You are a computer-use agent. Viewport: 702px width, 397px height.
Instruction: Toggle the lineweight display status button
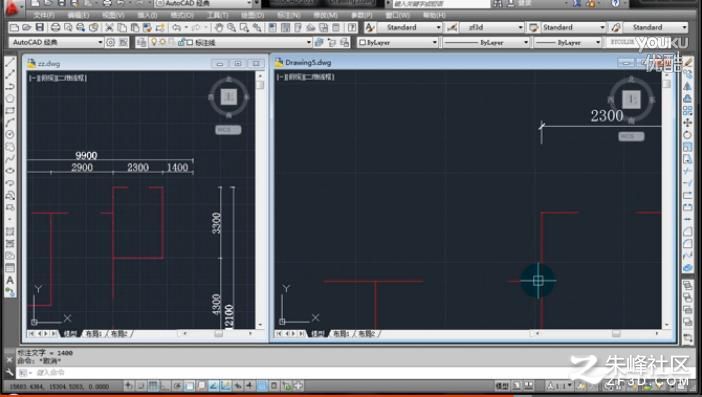pyautogui.click(x=250, y=385)
